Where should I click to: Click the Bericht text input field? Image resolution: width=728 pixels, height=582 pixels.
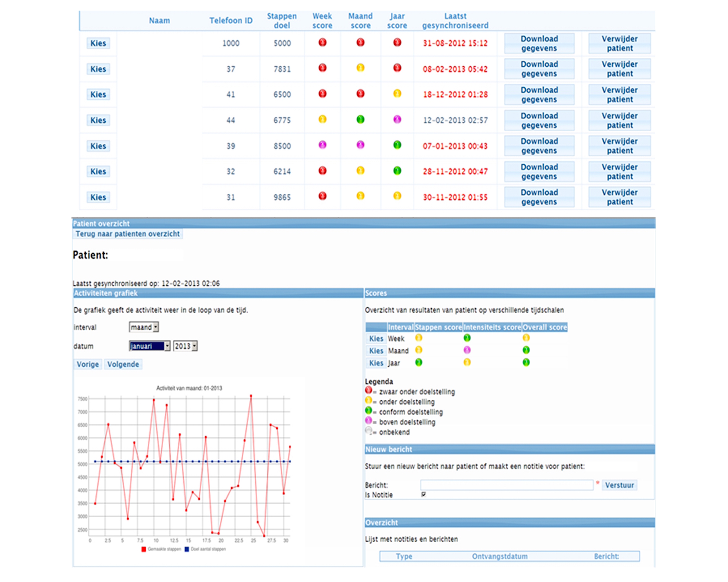click(506, 485)
